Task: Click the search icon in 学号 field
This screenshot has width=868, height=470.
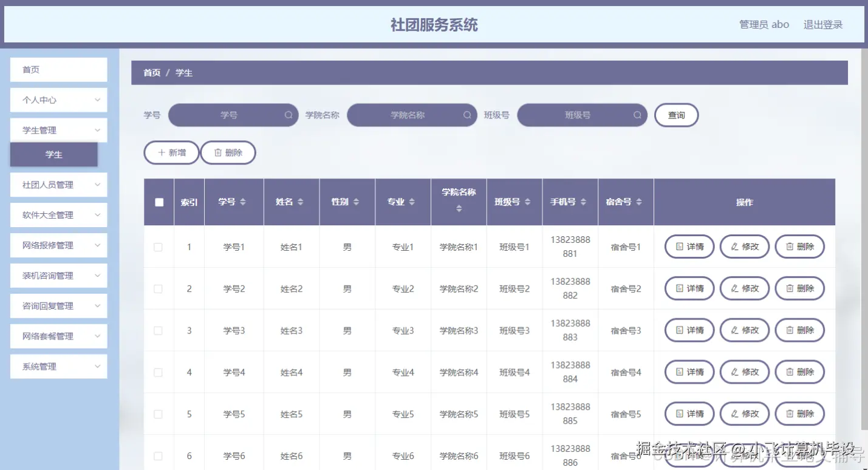Action: coord(289,115)
